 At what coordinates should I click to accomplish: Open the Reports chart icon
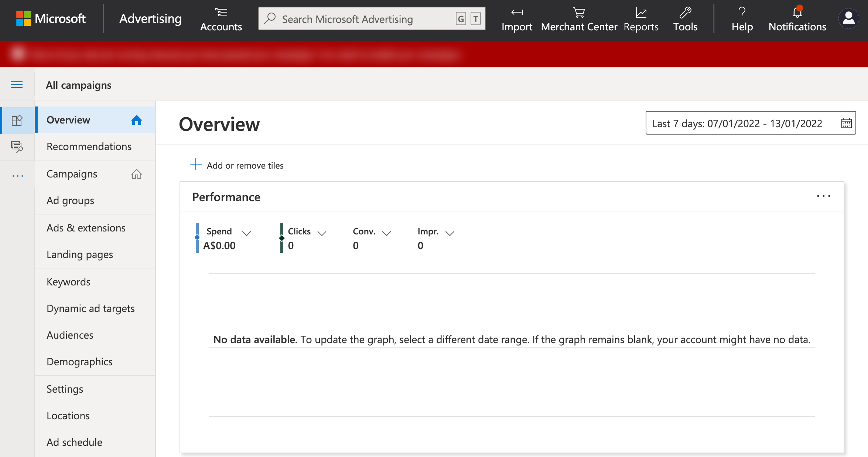(x=641, y=13)
